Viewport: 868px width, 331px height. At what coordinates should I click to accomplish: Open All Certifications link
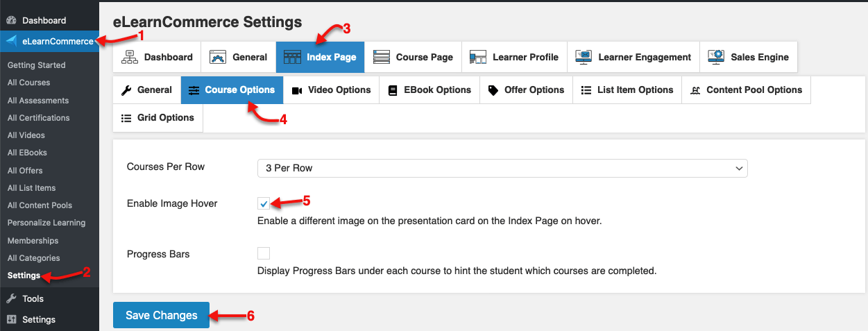(x=39, y=118)
